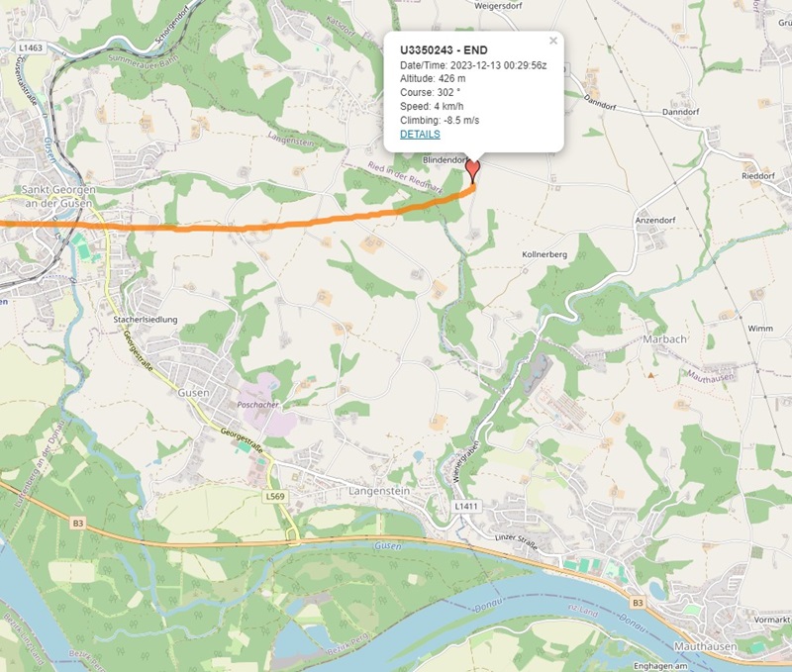This screenshot has height=672, width=792.
Task: Click the Sankt Georgen an der Gusen label
Action: coord(58,196)
